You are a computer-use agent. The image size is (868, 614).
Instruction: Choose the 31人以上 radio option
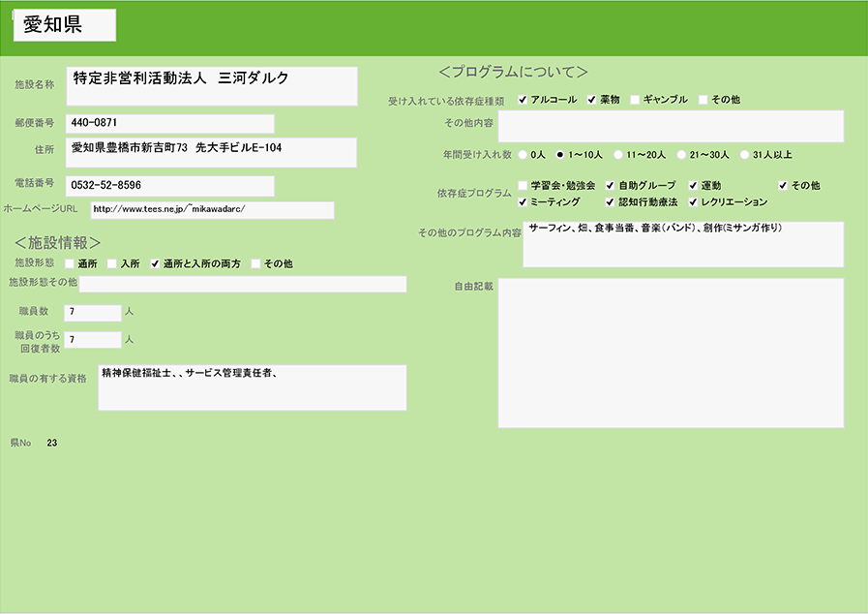point(744,155)
